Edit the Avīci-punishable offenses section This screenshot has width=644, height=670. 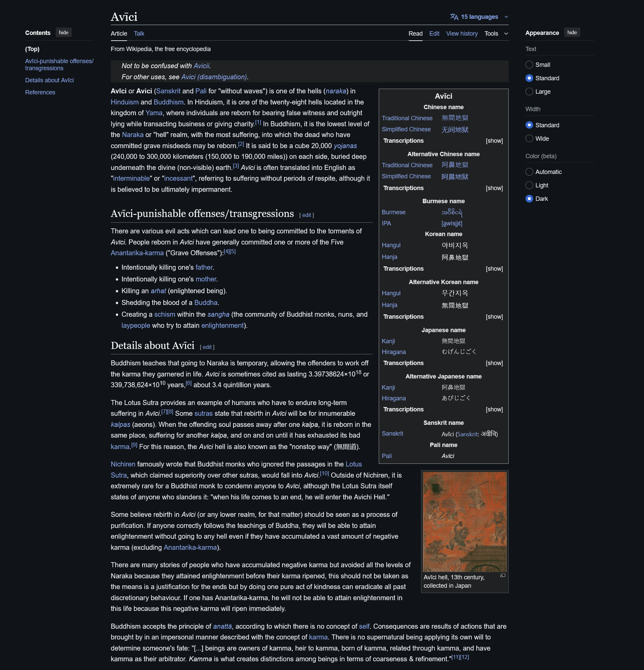tap(307, 215)
